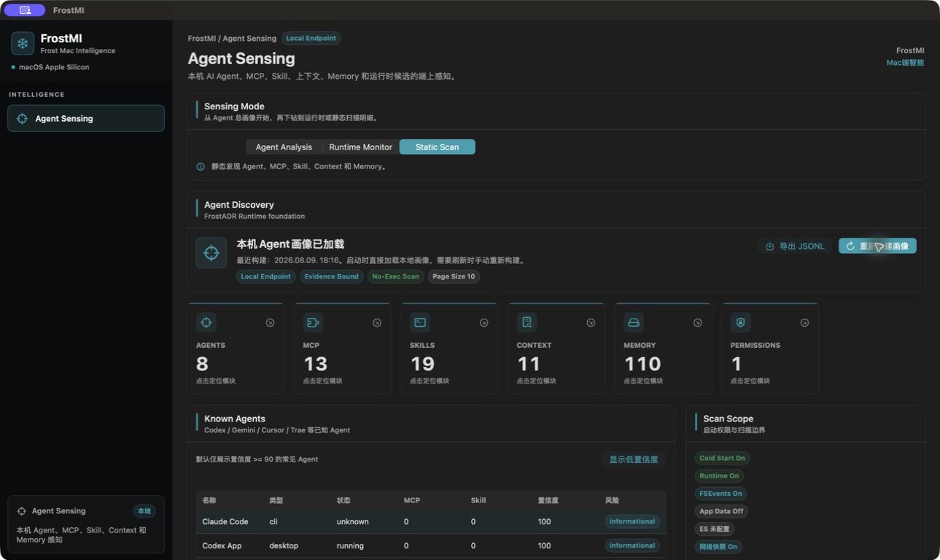Click the 名称 column header
Viewport: 940px width, 560px height.
click(209, 500)
